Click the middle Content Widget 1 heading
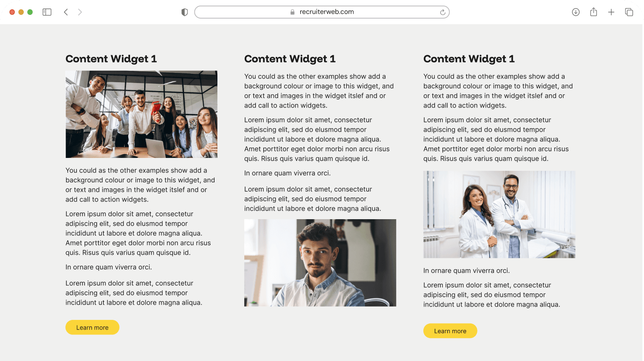Image resolution: width=644 pixels, height=361 pixels. (x=290, y=59)
